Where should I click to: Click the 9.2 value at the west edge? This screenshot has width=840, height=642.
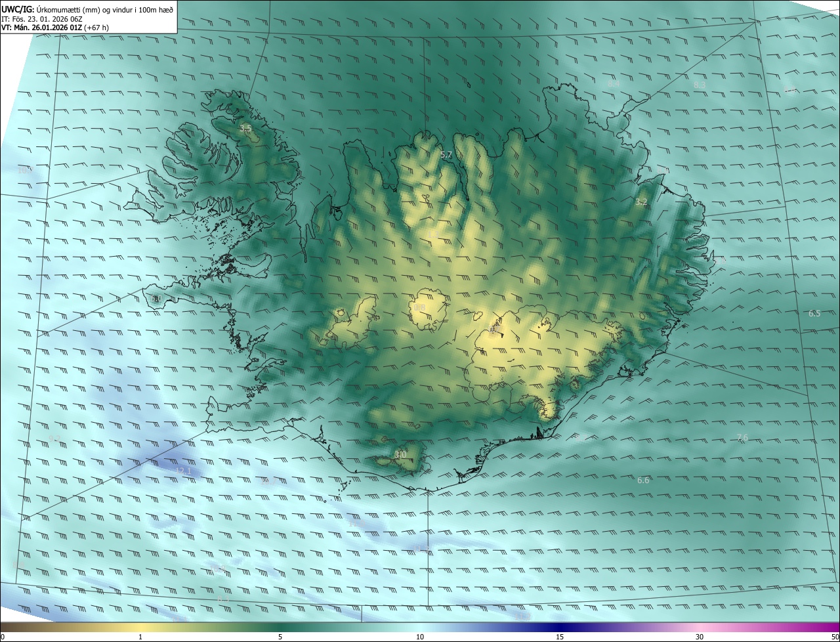click(x=54, y=439)
